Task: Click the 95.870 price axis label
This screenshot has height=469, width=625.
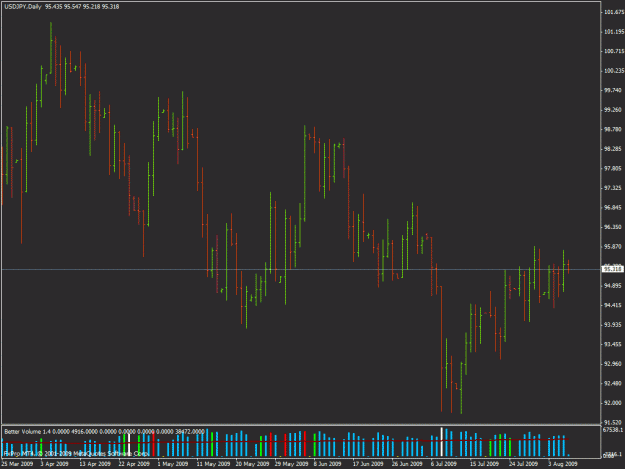Action: (x=613, y=247)
